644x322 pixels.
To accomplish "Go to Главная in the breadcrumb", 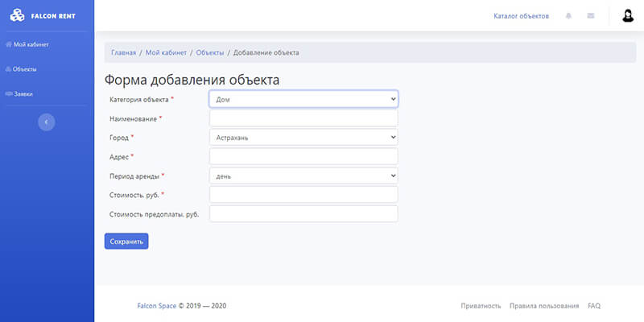I will 123,52.
